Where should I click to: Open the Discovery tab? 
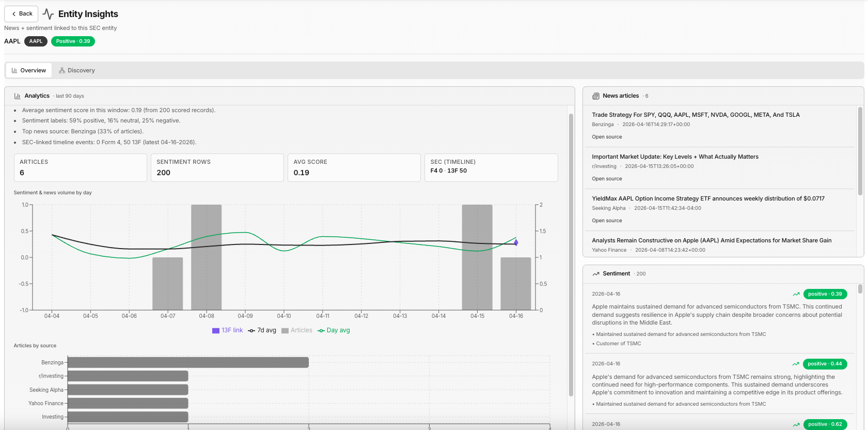pyautogui.click(x=77, y=70)
